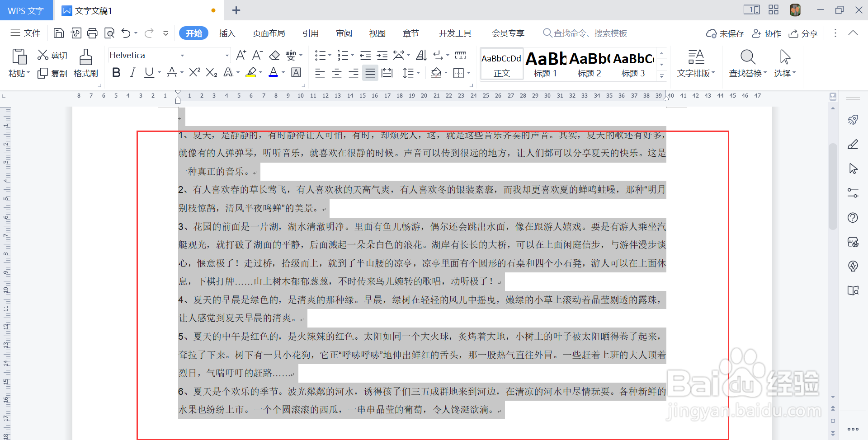
Task: Select the format painter tool 格式刷
Action: (x=85, y=62)
